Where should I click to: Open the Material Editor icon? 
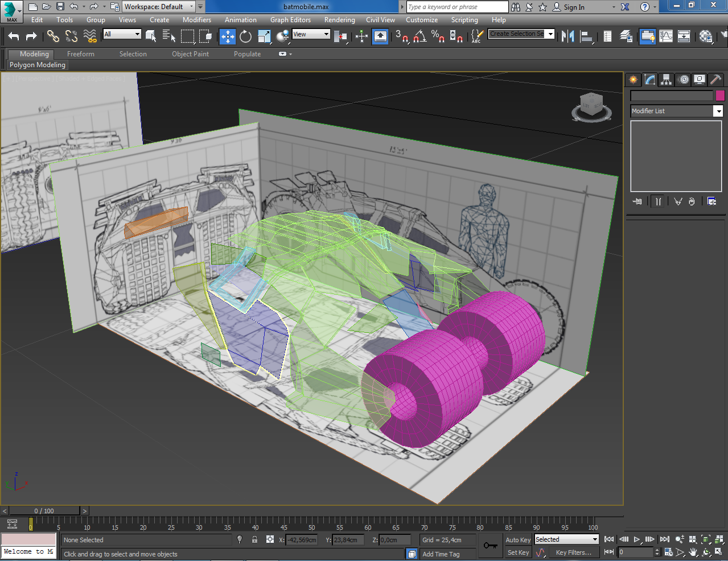click(706, 36)
